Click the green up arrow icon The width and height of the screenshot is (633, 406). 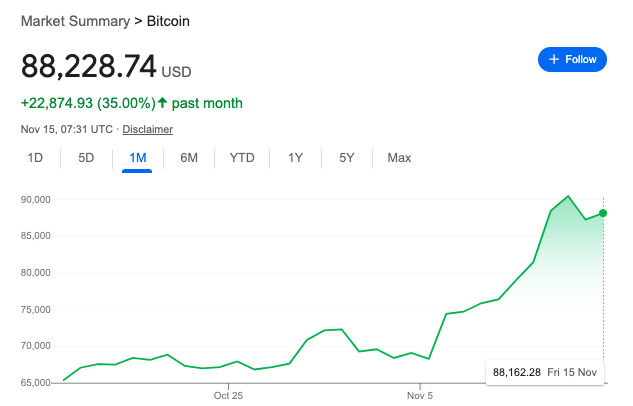click(163, 103)
